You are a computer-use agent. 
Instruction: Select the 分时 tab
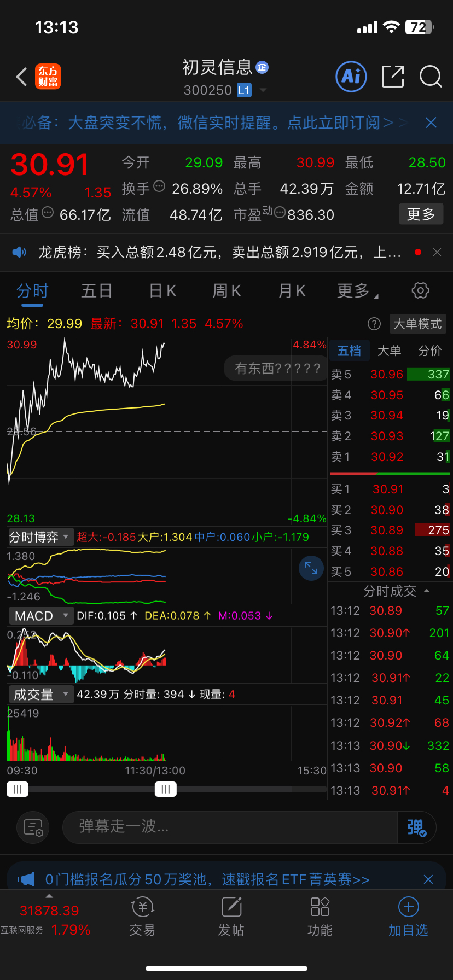(32, 290)
